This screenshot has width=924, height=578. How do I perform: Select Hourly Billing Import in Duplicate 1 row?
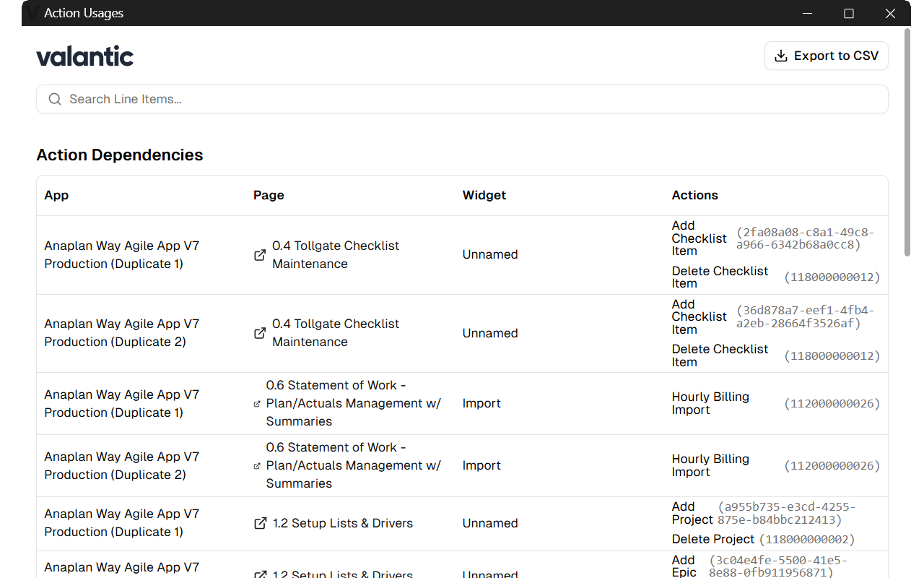[710, 403]
